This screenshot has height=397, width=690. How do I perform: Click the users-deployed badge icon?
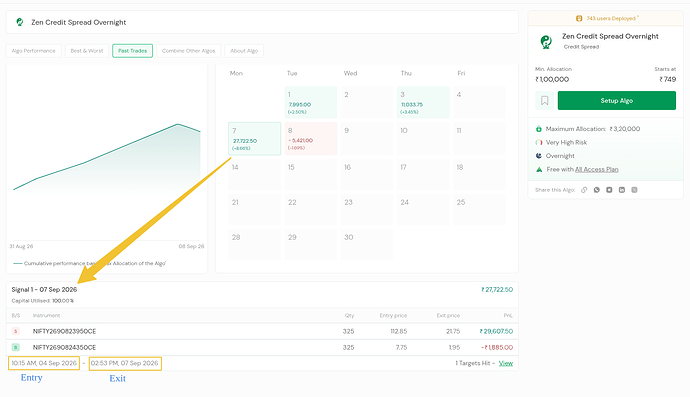(x=579, y=18)
